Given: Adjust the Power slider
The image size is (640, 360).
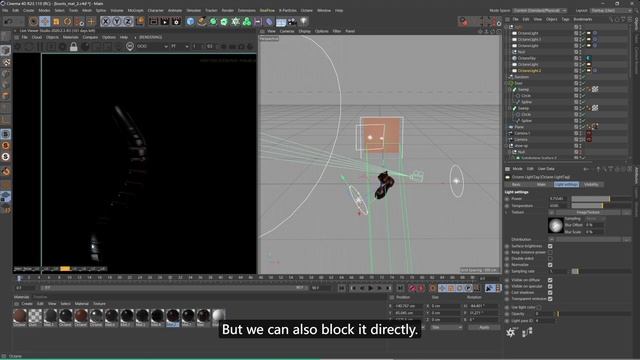Looking at the screenshot, I should [601, 199].
